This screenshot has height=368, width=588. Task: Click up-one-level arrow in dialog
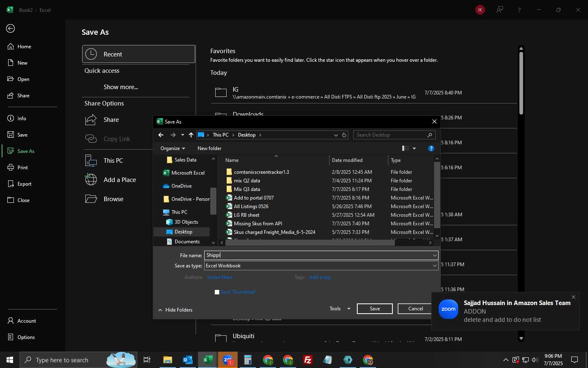coord(191,135)
